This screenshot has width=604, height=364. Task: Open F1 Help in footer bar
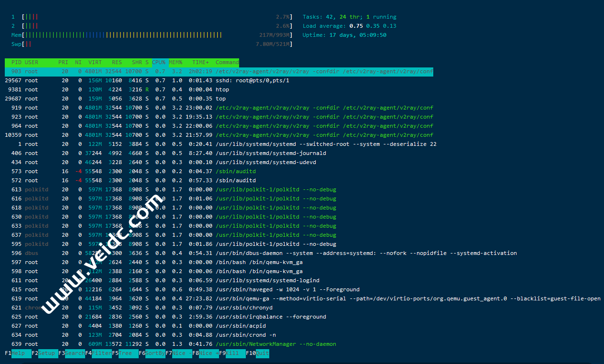[18, 353]
